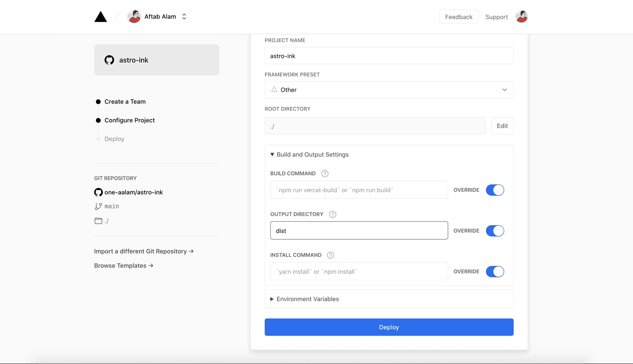Screen dimensions: 633x364
Task: Click the Vercel triangle logo
Action: 101,16
